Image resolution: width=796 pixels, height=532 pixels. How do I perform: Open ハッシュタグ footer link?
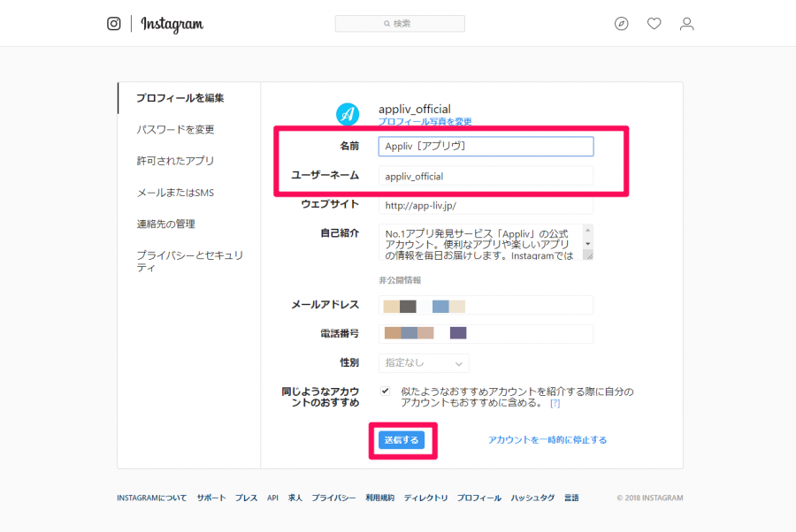[532, 498]
